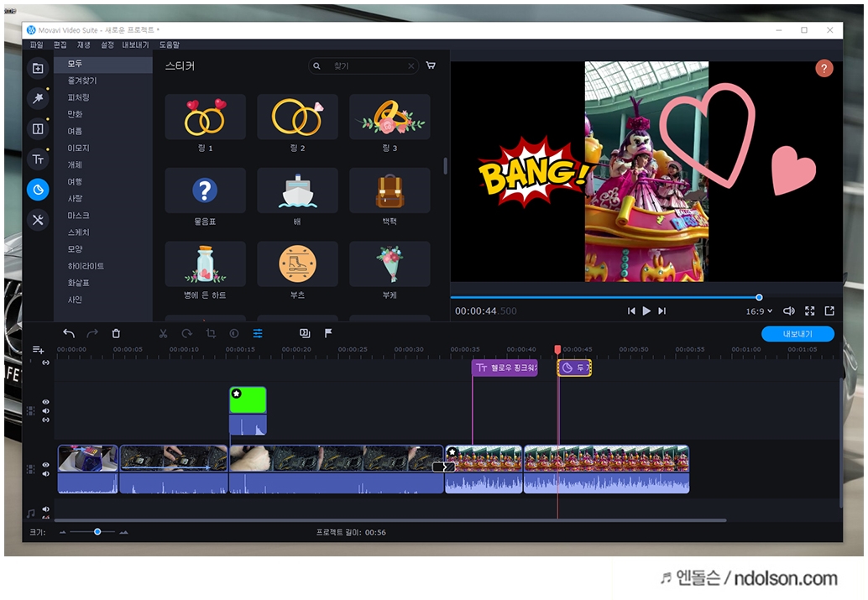The image size is (868, 600).
Task: Click the preview seek bar handle
Action: pos(759,297)
